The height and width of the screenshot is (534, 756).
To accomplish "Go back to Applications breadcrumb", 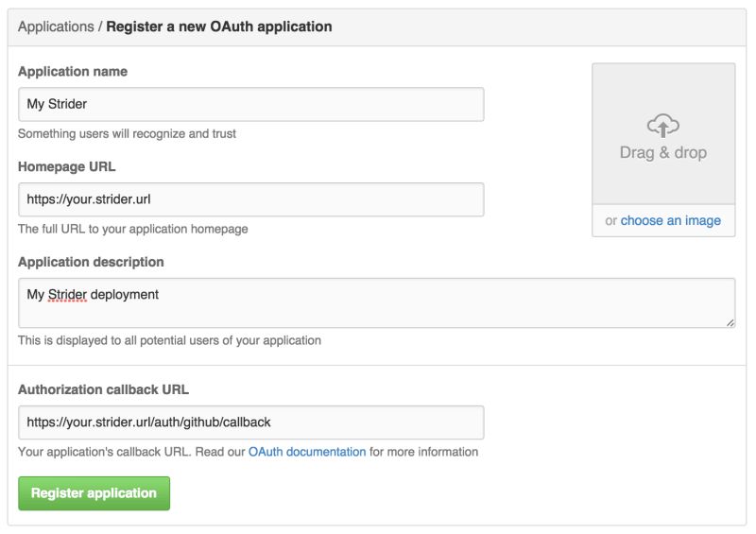I will point(56,26).
